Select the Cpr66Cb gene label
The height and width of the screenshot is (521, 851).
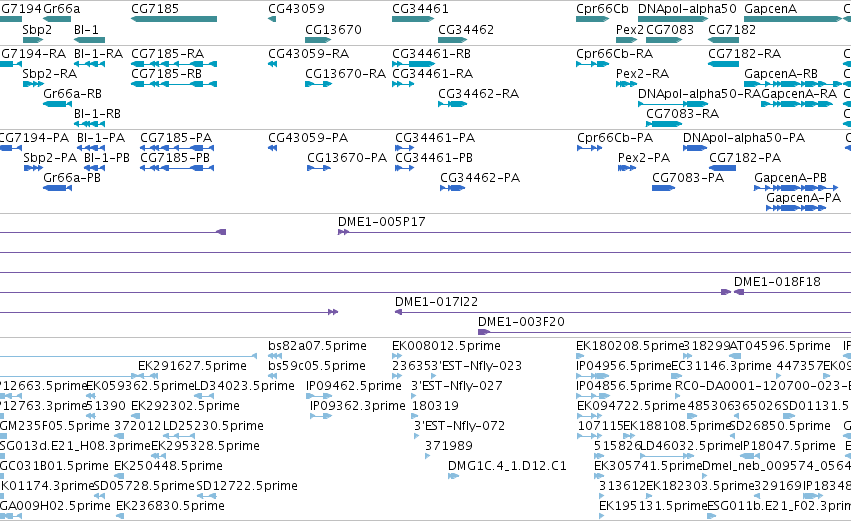coord(602,9)
